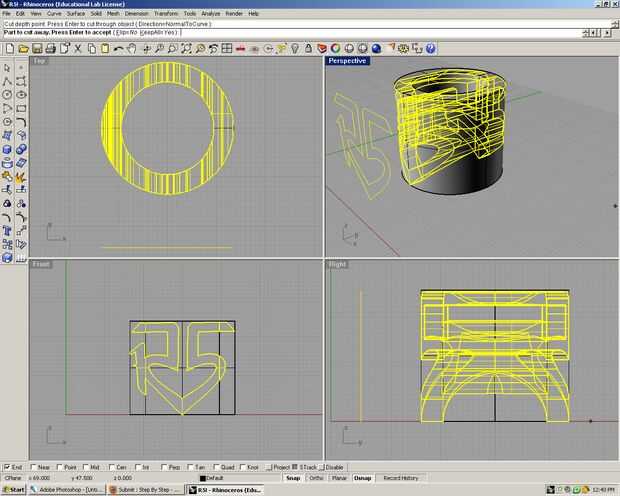620x496 pixels.
Task: Click the select arrow tool in sidebar
Action: coord(7,67)
